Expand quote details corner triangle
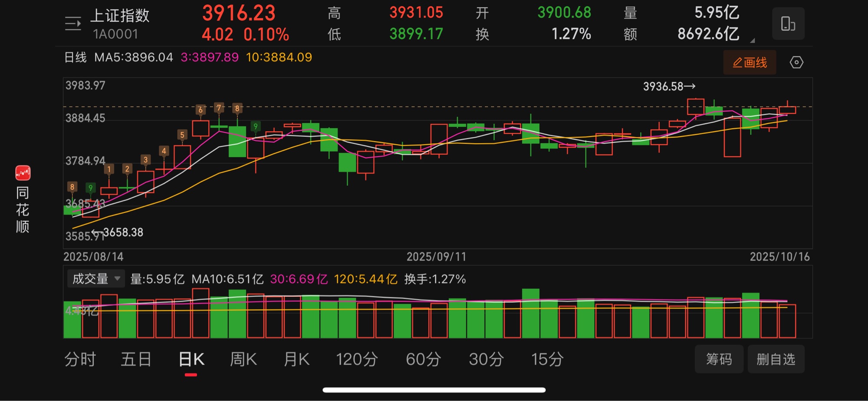Image resolution: width=868 pixels, height=401 pixels. point(752,40)
